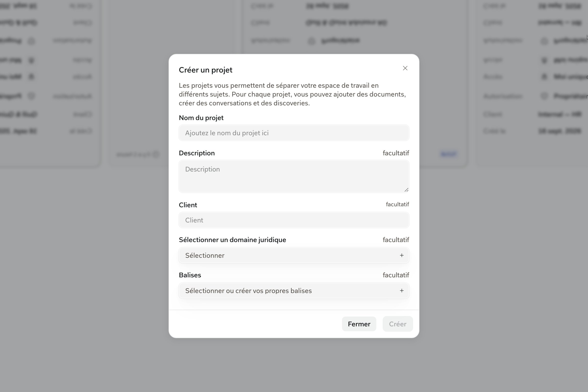Image resolution: width=588 pixels, height=392 pixels.
Task: Click the Nom du projet label
Action: [x=201, y=118]
